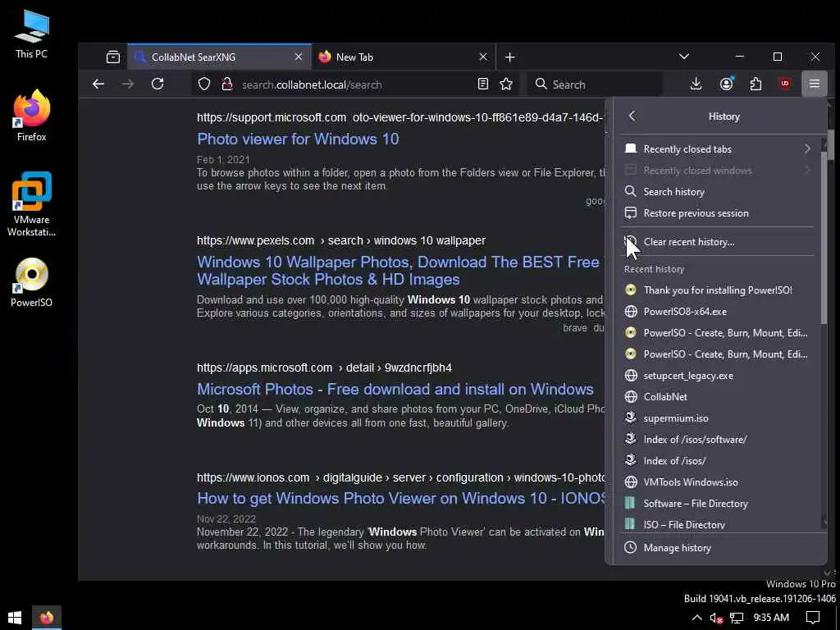Switch to the CollabNet SearXNG tab

(x=220, y=57)
